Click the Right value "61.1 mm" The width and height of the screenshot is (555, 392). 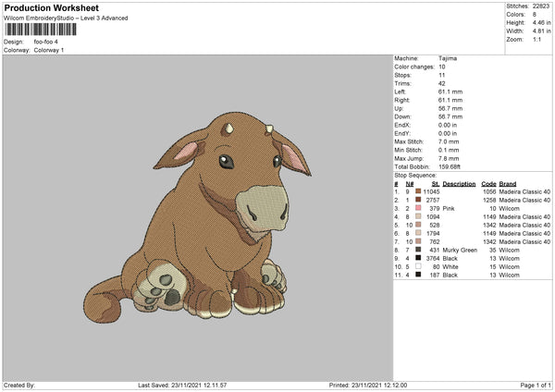[x=450, y=100]
